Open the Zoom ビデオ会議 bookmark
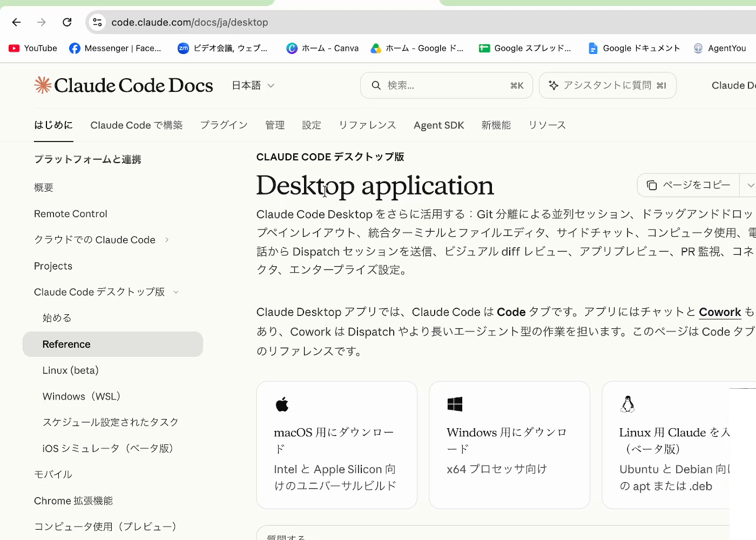This screenshot has height=540, width=756. pos(222,48)
